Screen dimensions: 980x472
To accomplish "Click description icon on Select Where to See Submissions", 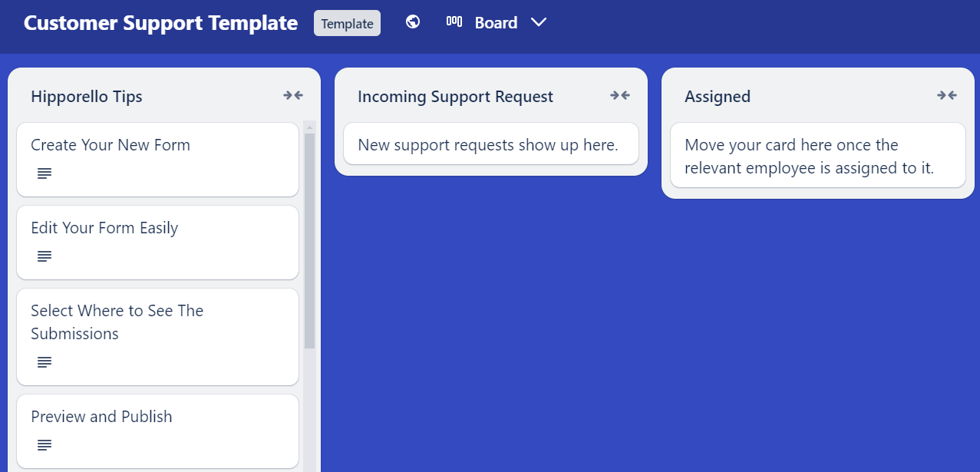I will (45, 362).
